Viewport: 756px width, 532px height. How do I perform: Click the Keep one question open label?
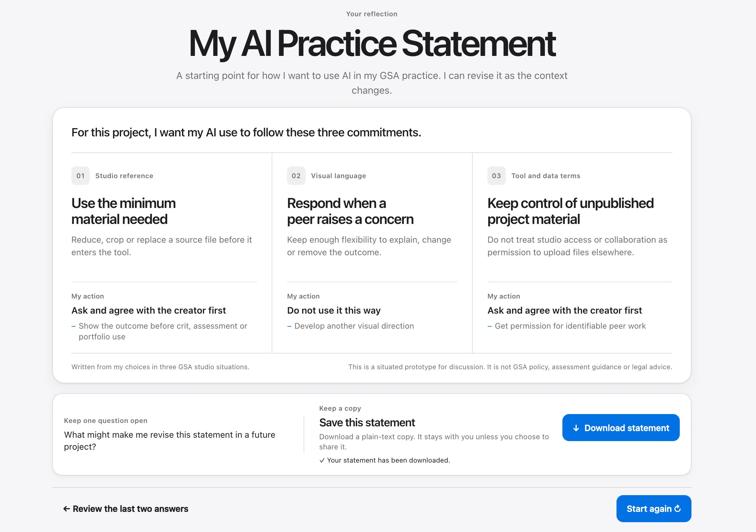coord(106,421)
